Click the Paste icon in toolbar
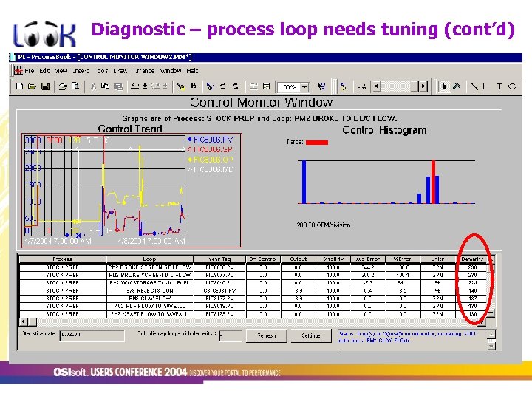532x399 pixels. coord(118,86)
